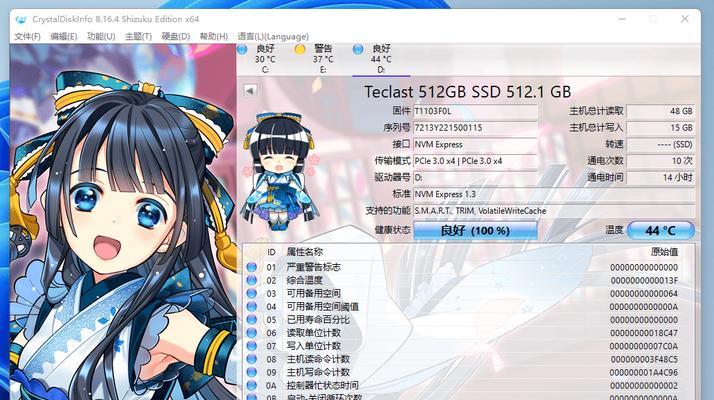Click the Teclast 512GB SSD 512.1 GB title
The width and height of the screenshot is (714, 400).
(x=467, y=92)
